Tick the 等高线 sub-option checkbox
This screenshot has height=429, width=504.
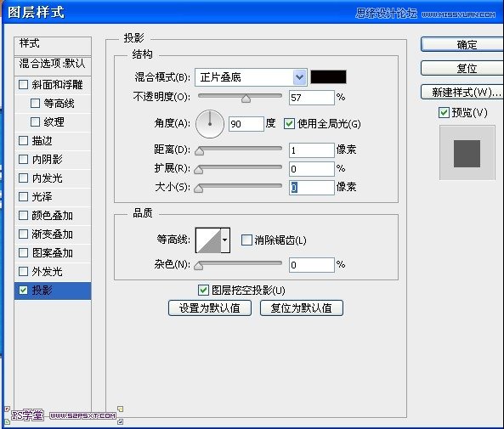(35, 103)
